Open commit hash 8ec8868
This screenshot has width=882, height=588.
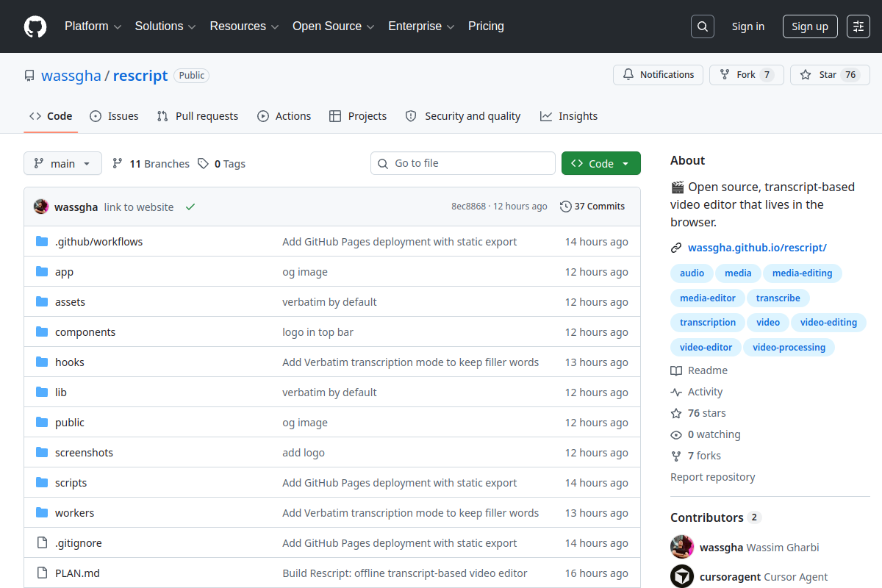point(468,207)
